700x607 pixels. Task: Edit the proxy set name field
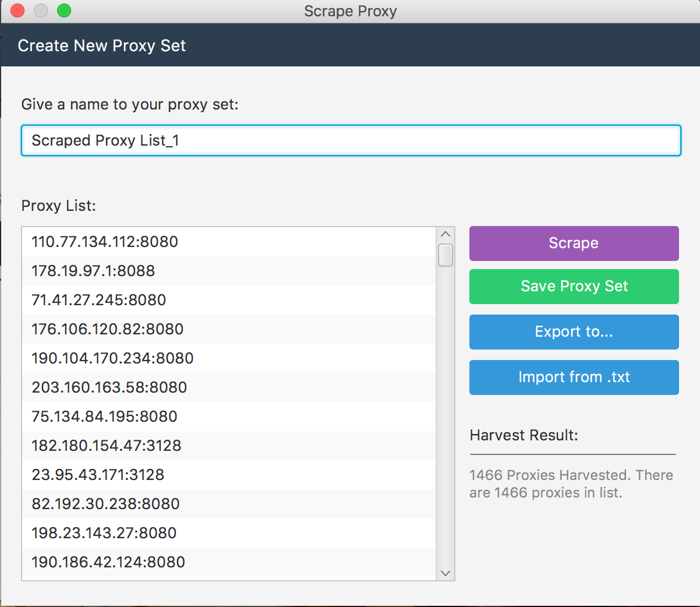(351, 140)
